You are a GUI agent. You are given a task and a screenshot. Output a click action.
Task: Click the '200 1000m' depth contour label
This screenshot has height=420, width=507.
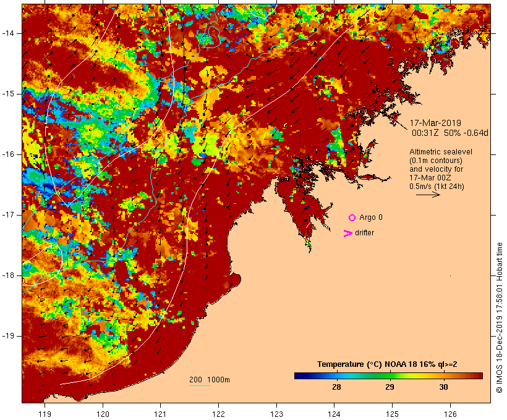(210, 380)
